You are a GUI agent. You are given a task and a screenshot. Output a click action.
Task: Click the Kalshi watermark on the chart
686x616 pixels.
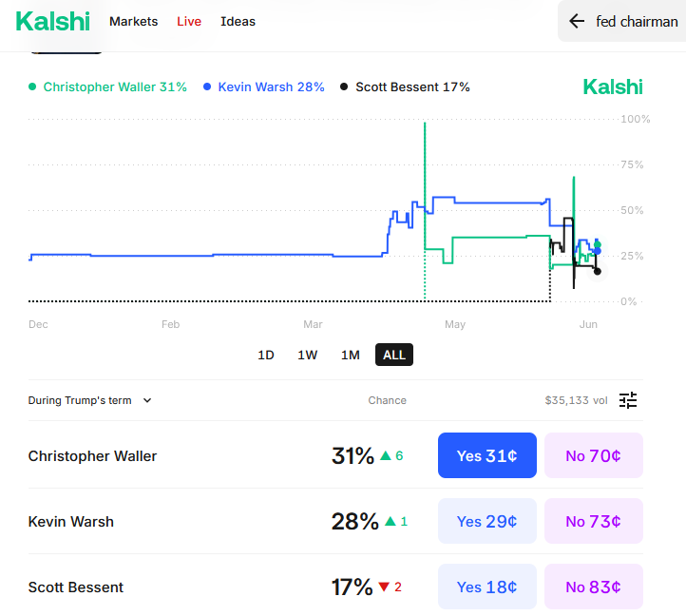tap(613, 87)
